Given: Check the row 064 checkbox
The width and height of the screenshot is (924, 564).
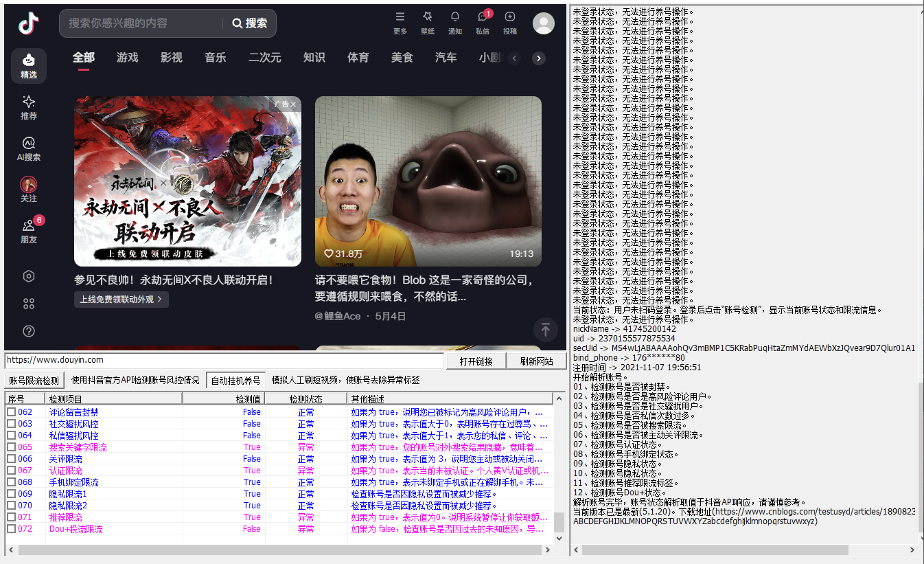Looking at the screenshot, I should pyautogui.click(x=11, y=436).
